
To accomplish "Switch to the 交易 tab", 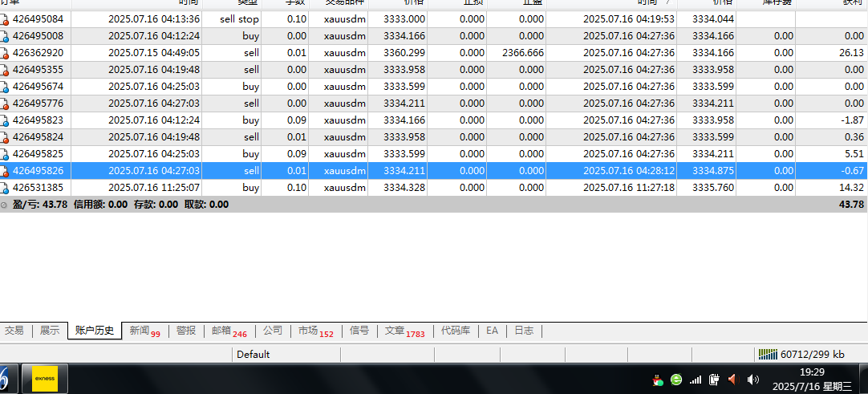I will point(14,331).
